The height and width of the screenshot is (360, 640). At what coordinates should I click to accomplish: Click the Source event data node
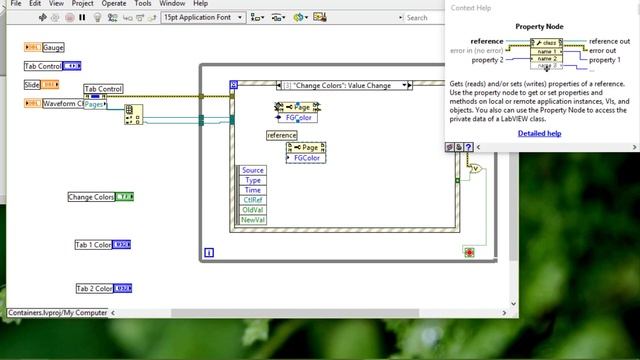pyautogui.click(x=252, y=170)
